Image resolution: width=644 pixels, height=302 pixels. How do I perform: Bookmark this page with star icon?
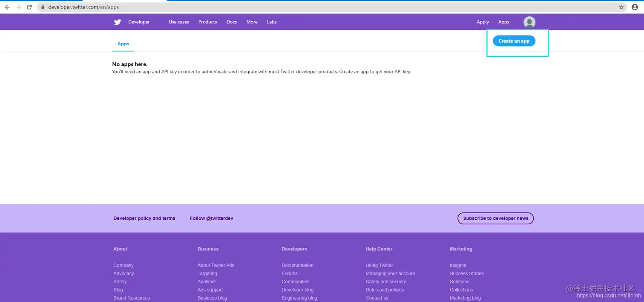(x=621, y=7)
